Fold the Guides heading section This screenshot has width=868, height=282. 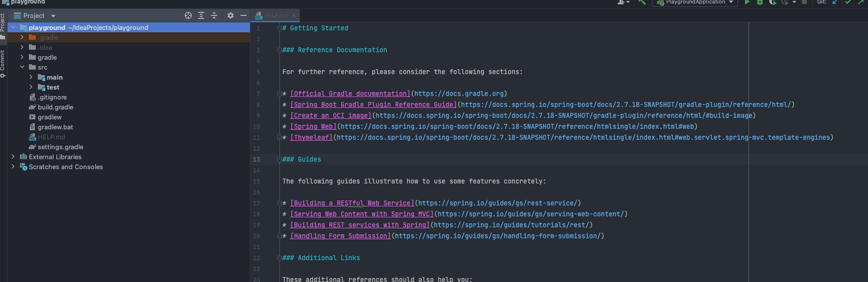coord(279,160)
